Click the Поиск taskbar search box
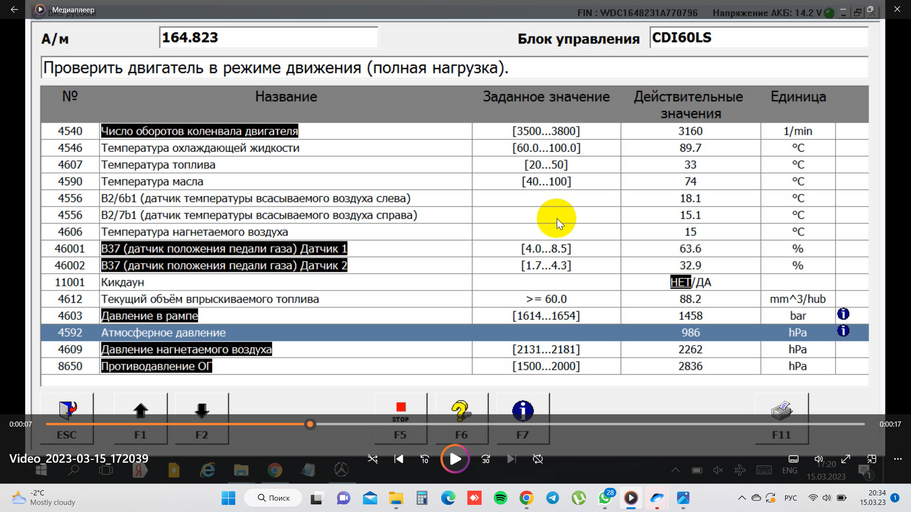Screen dimensions: 911x512 273,497
